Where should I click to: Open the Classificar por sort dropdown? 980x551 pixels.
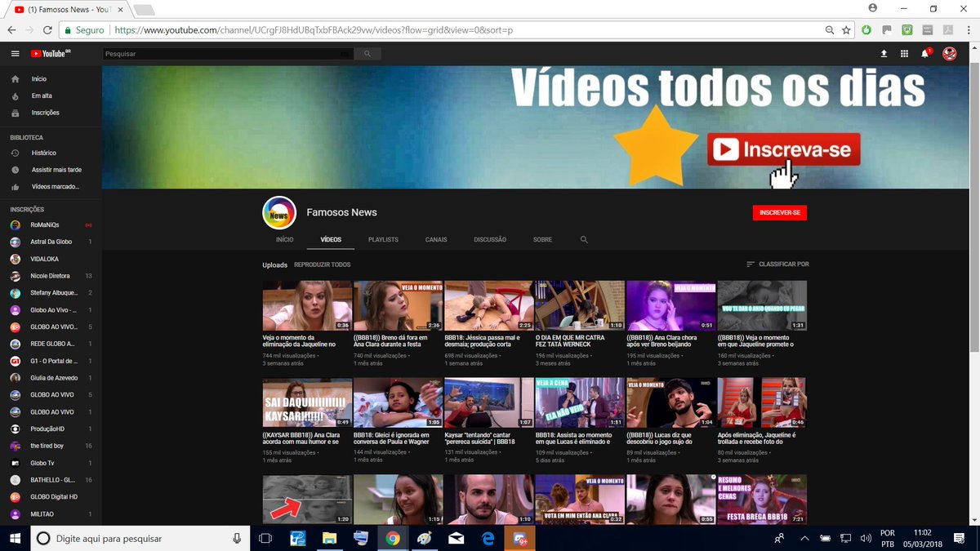[x=777, y=264]
